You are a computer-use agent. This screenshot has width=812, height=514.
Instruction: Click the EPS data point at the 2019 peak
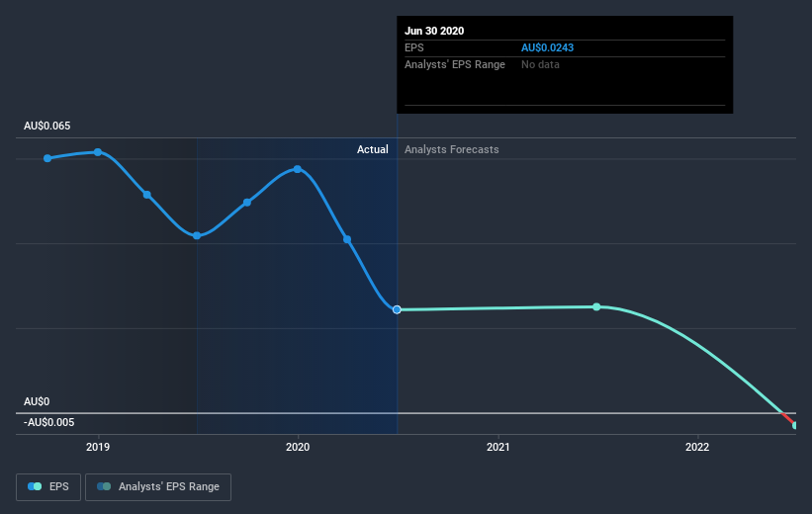98,152
